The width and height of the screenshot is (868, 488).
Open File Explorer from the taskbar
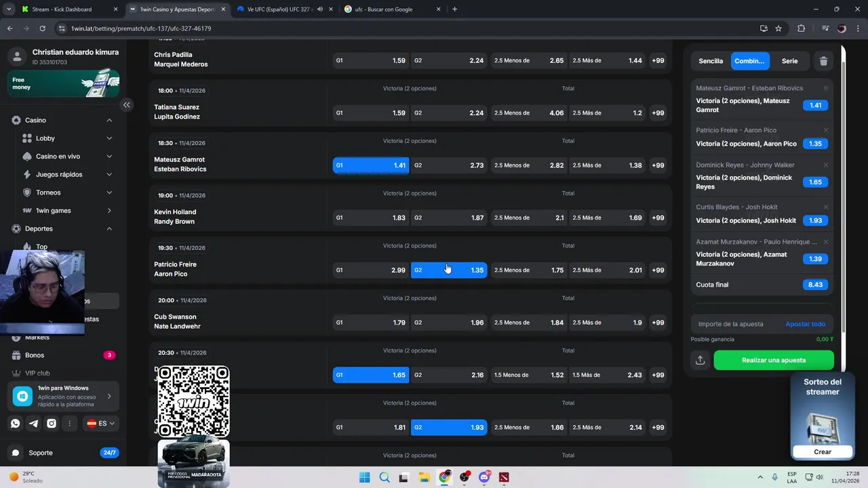pyautogui.click(x=424, y=477)
